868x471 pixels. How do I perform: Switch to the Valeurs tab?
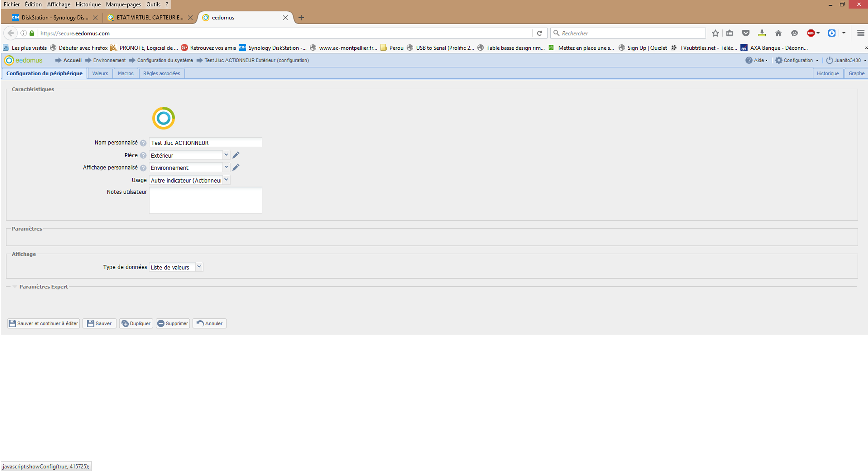coord(100,74)
